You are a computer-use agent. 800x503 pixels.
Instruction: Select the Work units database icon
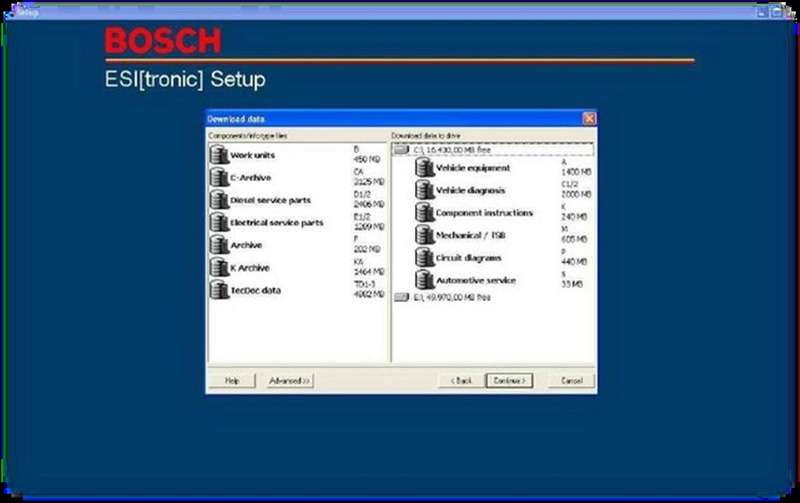point(219,155)
